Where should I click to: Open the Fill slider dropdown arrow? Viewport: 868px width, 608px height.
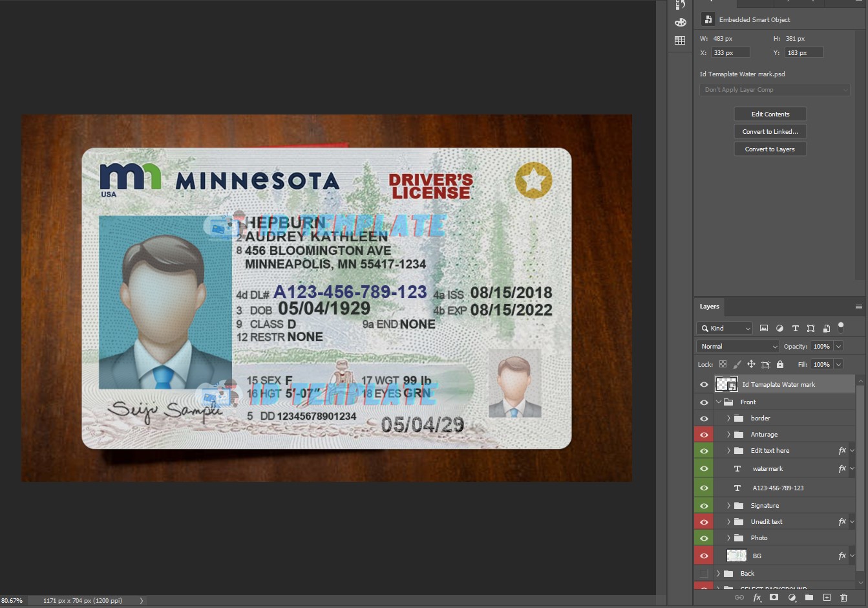tap(838, 365)
